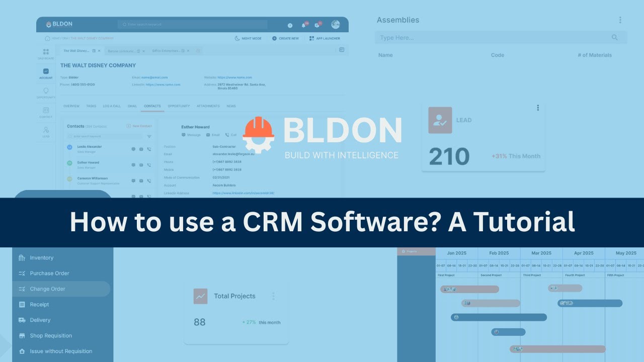Switch to the Tasks tab

pyautogui.click(x=91, y=106)
